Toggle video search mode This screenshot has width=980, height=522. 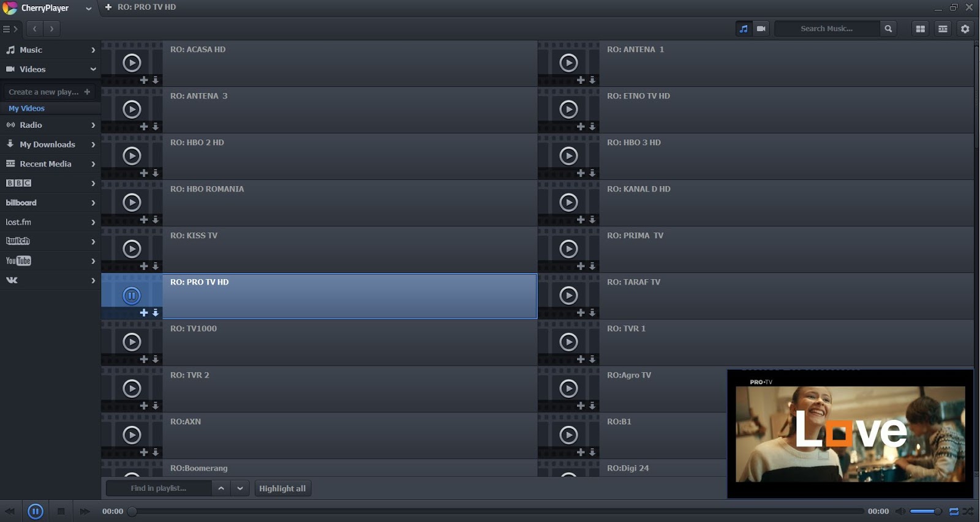point(761,29)
